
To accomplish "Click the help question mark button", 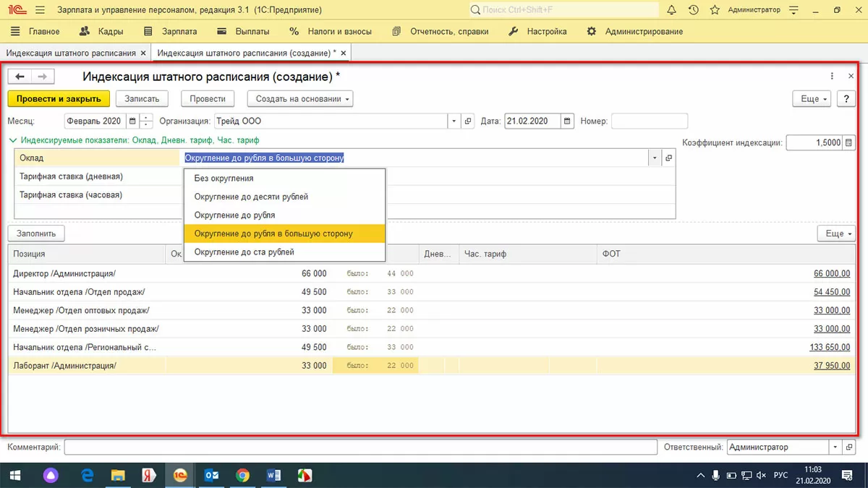I will pos(845,99).
